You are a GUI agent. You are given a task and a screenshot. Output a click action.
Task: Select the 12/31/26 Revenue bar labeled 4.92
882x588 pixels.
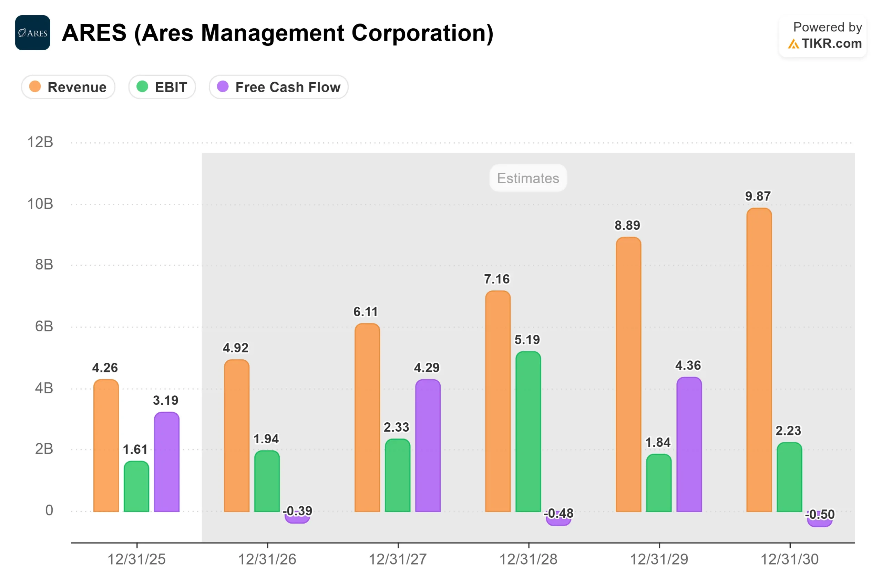tap(237, 436)
